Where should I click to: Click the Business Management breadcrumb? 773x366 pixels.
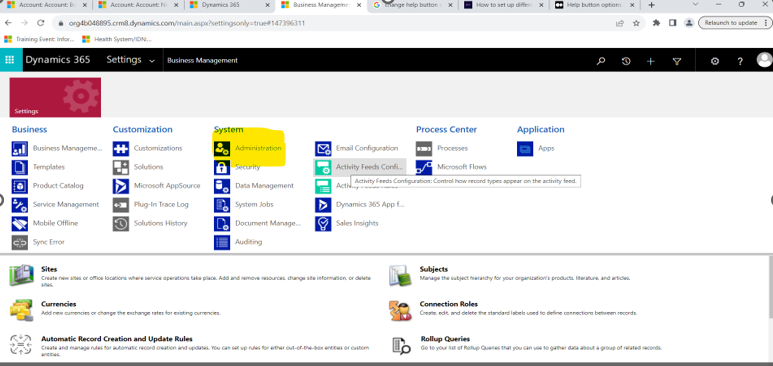202,60
